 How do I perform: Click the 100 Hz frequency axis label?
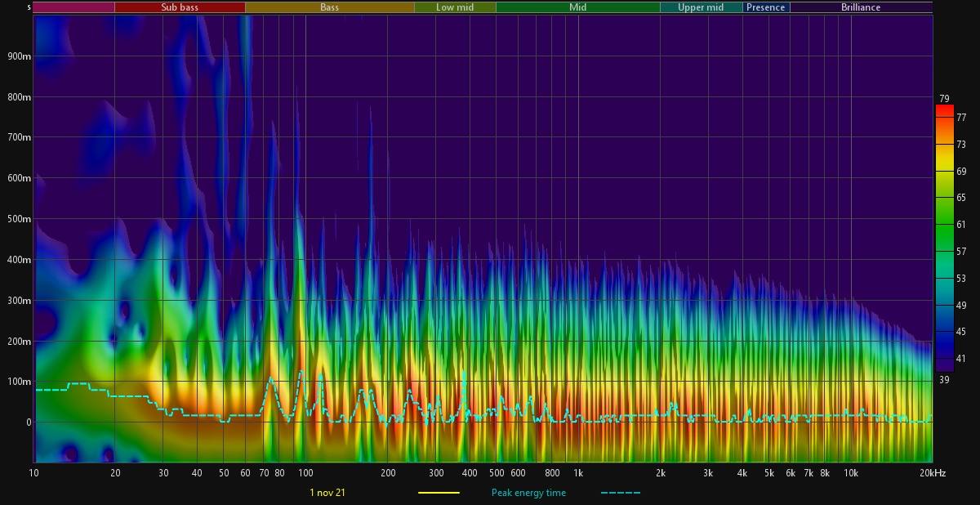click(305, 473)
